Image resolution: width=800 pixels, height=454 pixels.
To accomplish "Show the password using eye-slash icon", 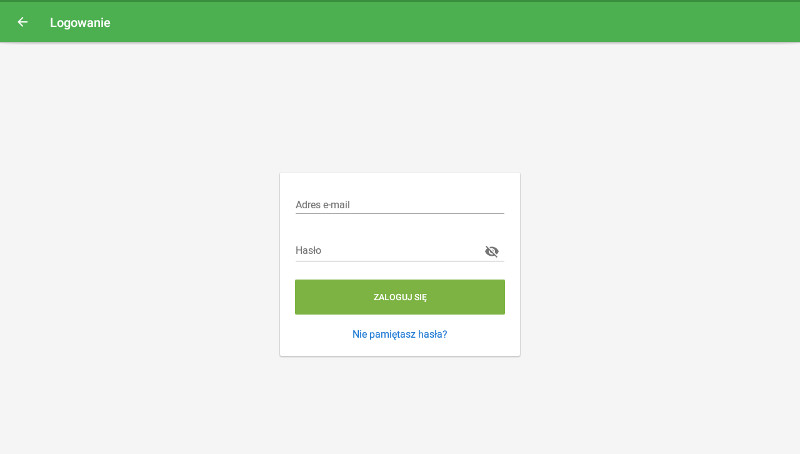I will pyautogui.click(x=491, y=251).
